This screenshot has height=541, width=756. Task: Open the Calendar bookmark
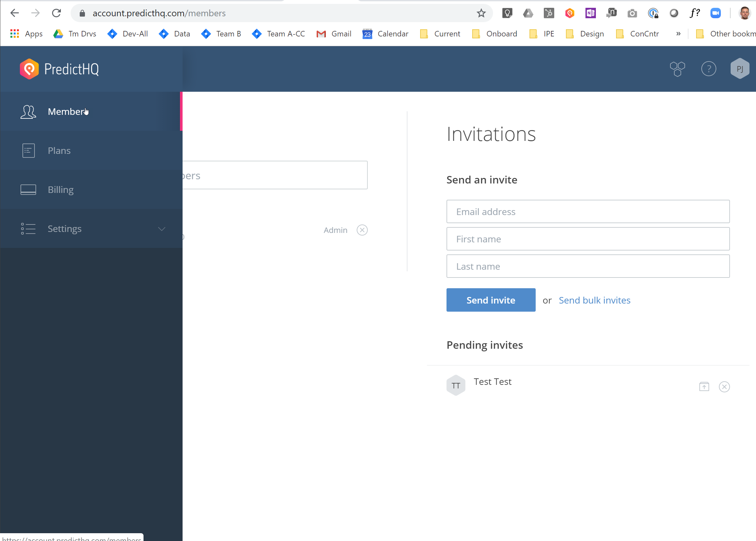coord(385,34)
